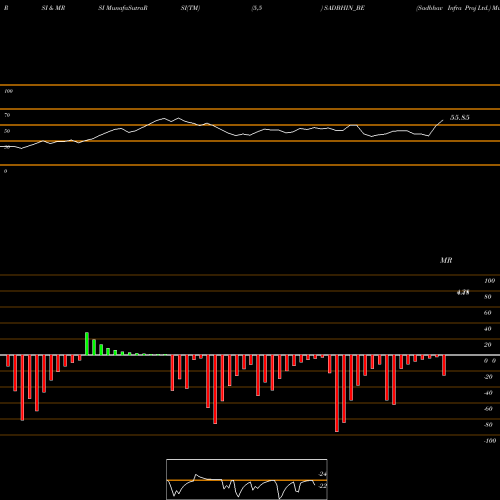The width and height of the screenshot is (500, 500).
Task: Click the 60 axis label on the MR histogram
Action: point(488,313)
